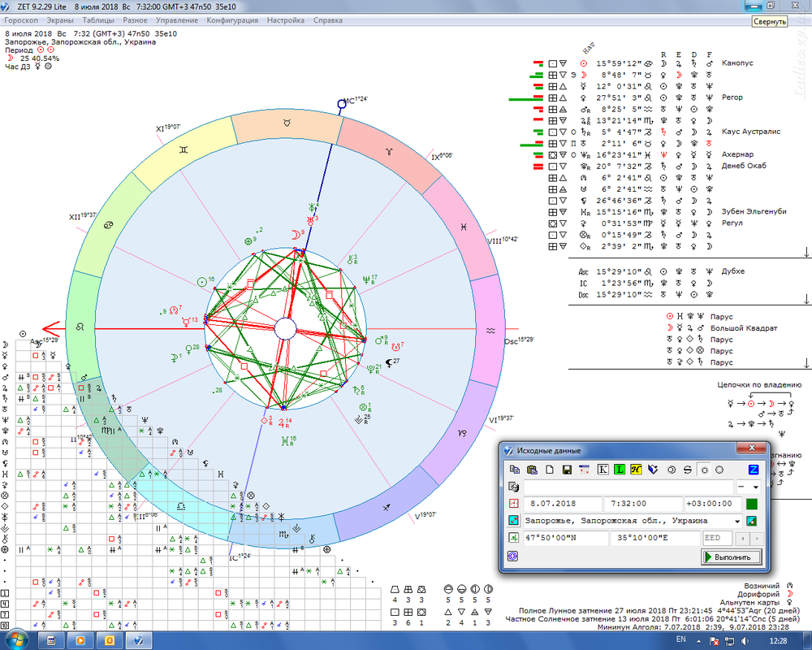Click the swap arrows icon in dialog toolbar

(687, 470)
